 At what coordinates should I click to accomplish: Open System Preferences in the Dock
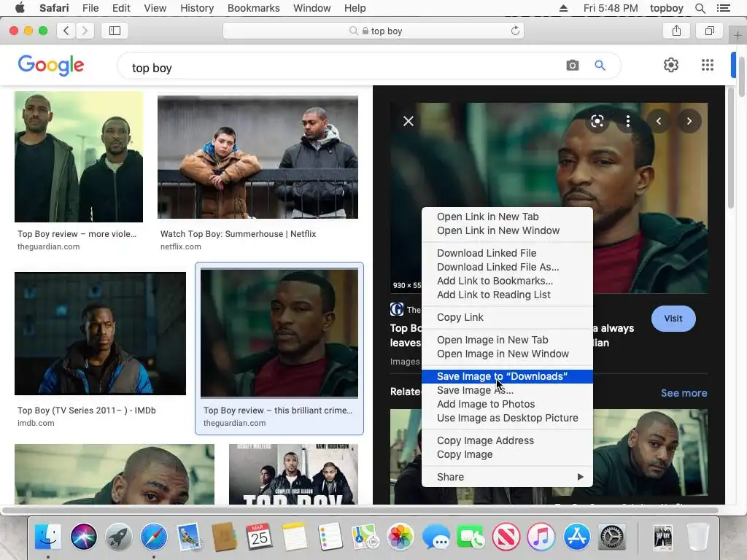pyautogui.click(x=612, y=537)
